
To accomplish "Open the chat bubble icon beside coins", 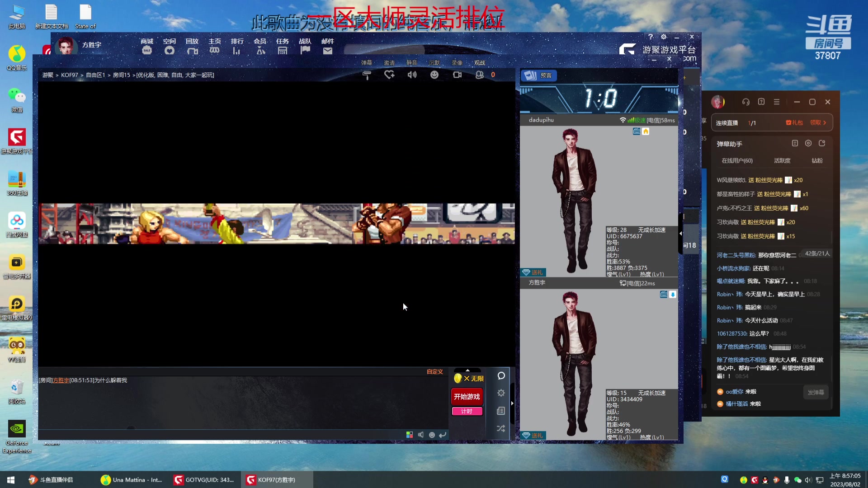I will 501,376.
